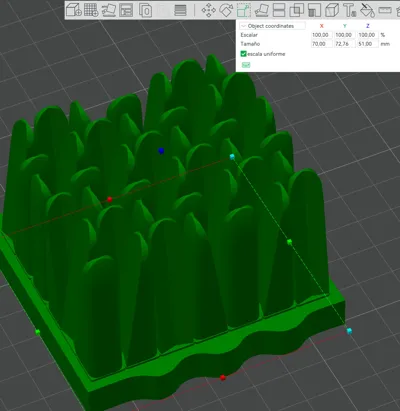This screenshot has height=411, width=400.
Task: Click the red X column header
Action: point(322,26)
